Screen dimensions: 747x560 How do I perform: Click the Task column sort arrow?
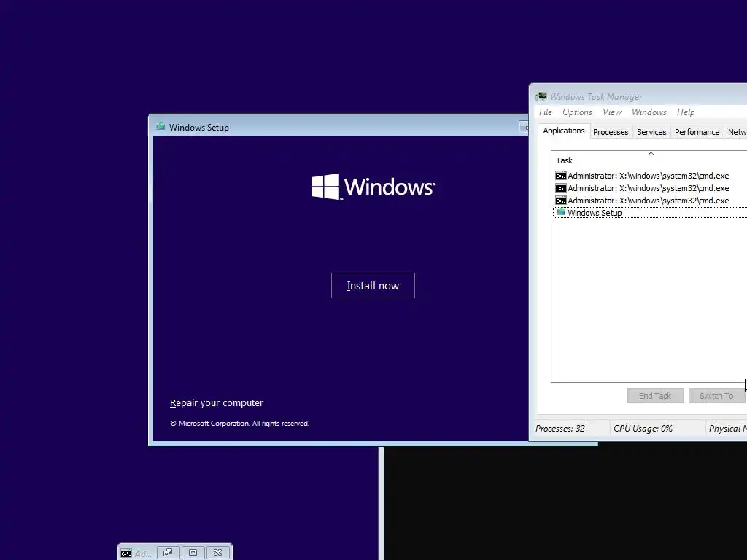click(x=651, y=153)
